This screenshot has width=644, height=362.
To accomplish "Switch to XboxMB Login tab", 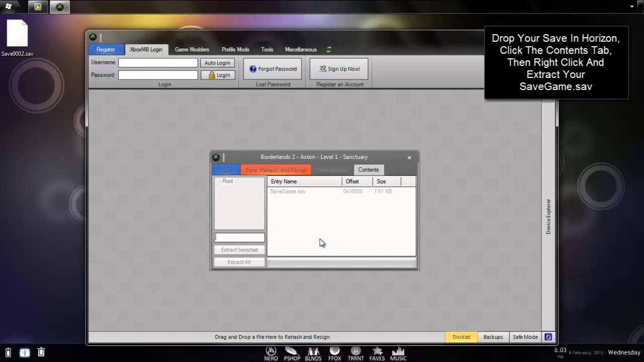I will point(146,49).
